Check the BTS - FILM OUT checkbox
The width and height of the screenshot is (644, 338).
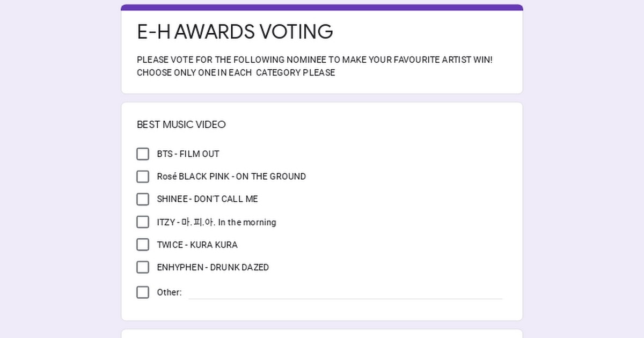[143, 154]
